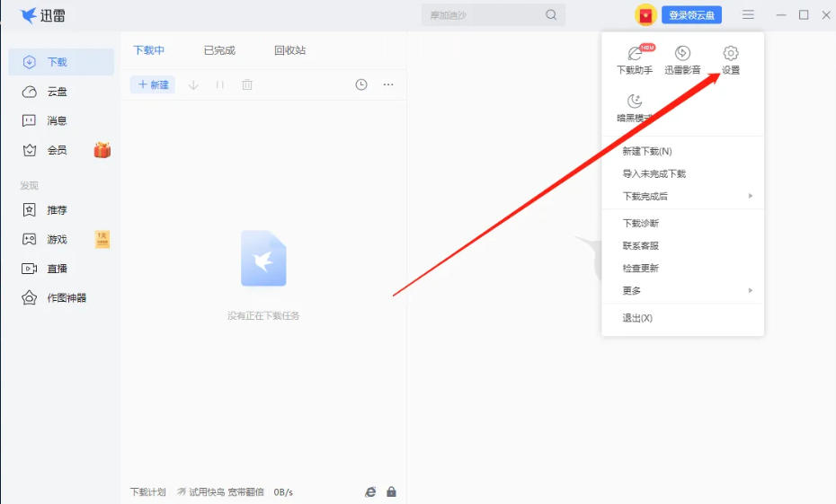Click the 新建 new task button
Screen dimensions: 836x504
[x=153, y=84]
